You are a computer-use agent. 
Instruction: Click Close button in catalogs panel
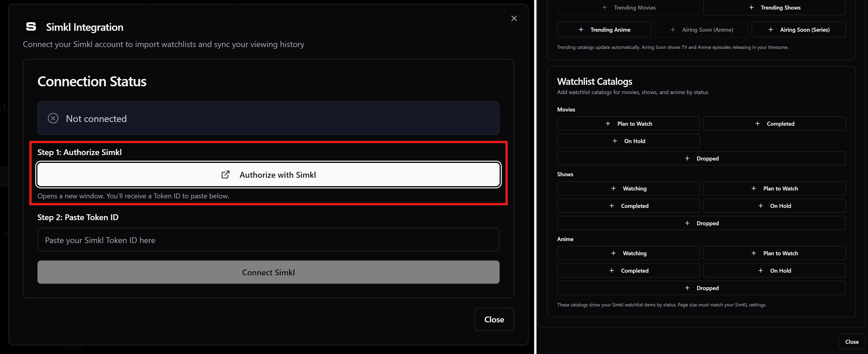851,342
